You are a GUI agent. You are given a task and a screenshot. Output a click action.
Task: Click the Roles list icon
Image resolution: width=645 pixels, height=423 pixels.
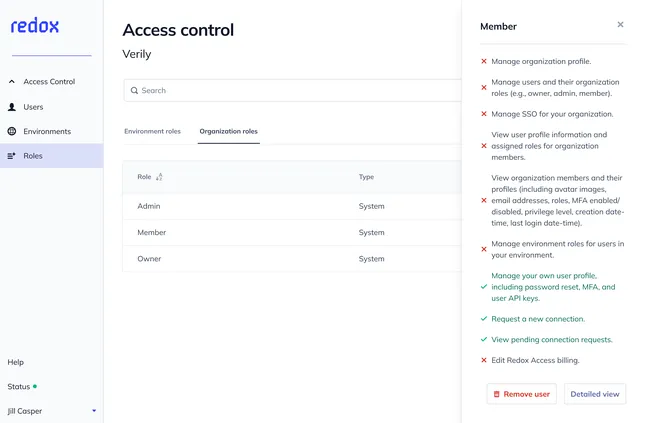tap(12, 156)
